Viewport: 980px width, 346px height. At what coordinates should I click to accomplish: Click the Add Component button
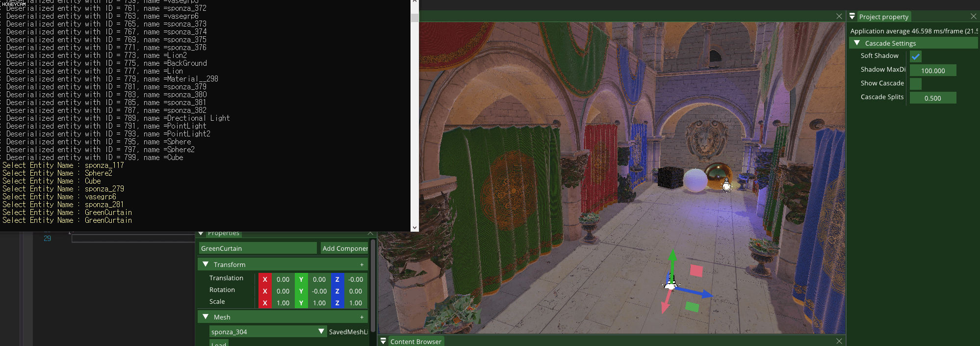click(345, 248)
